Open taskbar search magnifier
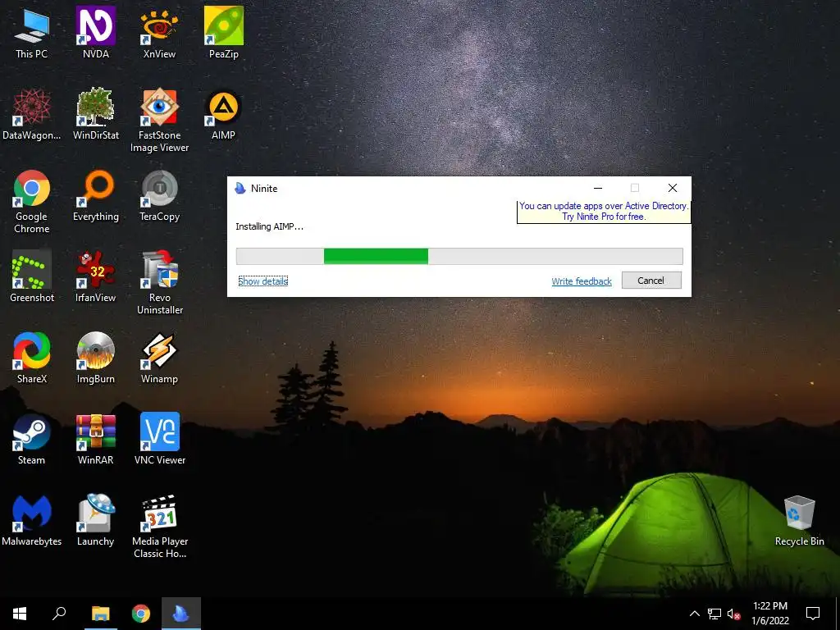This screenshot has height=630, width=840. pos(59,614)
